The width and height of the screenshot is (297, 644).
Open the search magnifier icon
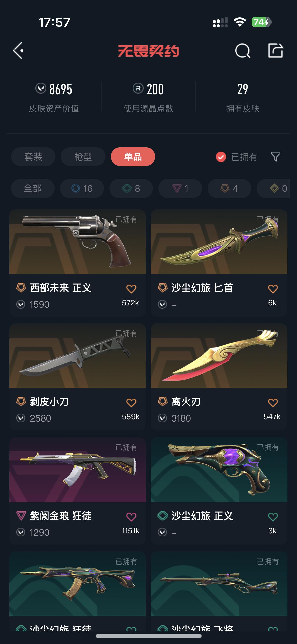(243, 51)
